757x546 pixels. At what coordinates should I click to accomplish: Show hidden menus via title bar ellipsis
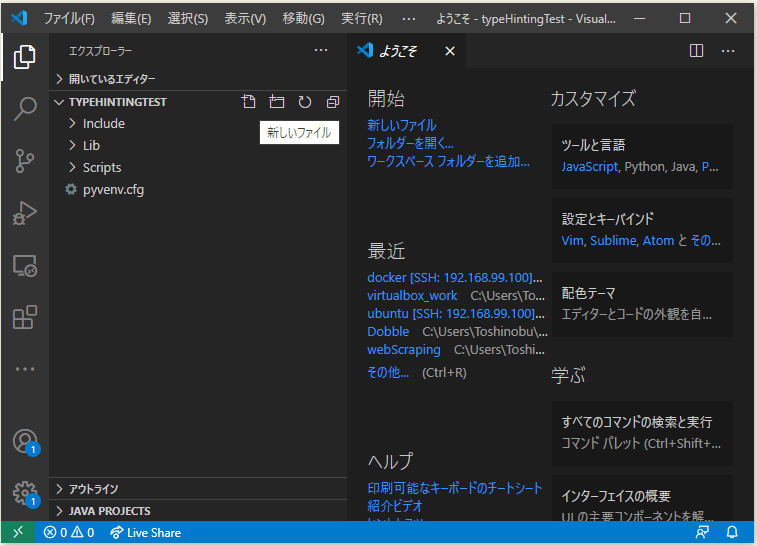[x=408, y=18]
